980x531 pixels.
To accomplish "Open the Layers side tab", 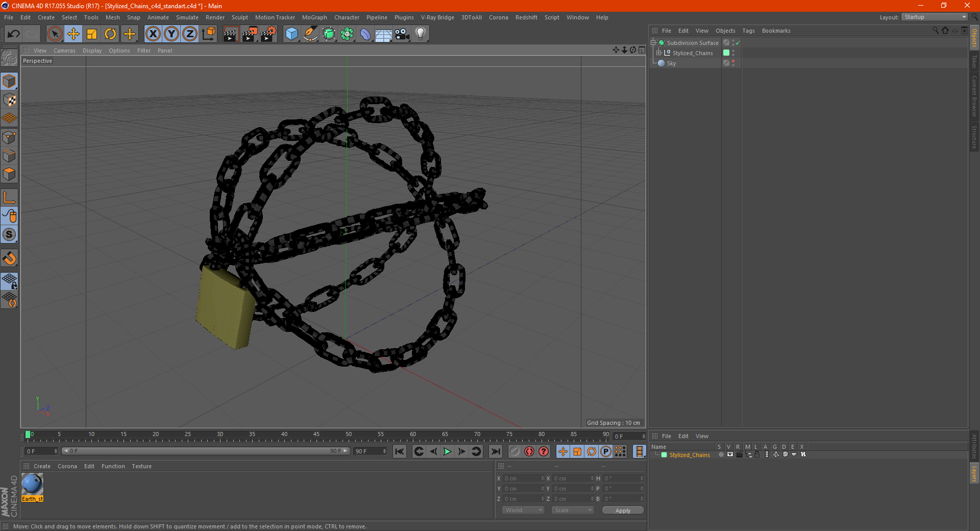I will pyautogui.click(x=974, y=473).
